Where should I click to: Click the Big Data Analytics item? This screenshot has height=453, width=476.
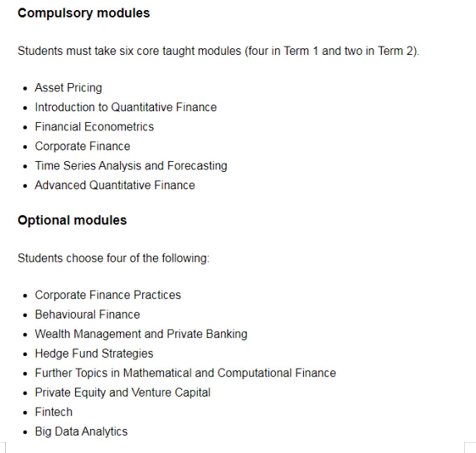click(81, 431)
